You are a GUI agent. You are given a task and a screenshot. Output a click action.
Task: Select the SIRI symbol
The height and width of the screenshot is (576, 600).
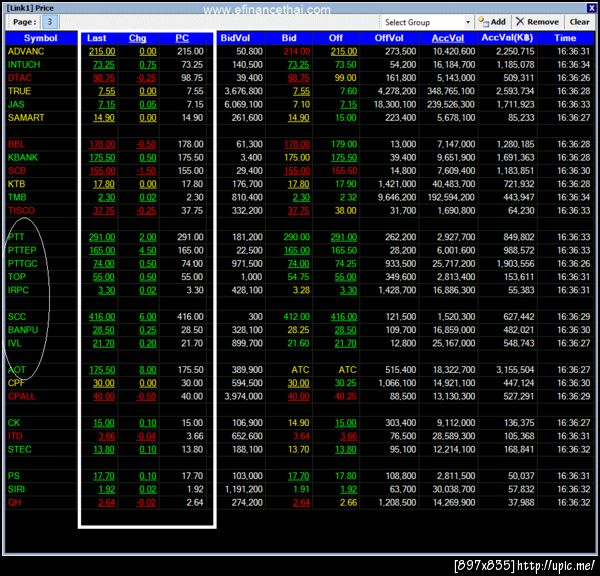pyautogui.click(x=16, y=489)
